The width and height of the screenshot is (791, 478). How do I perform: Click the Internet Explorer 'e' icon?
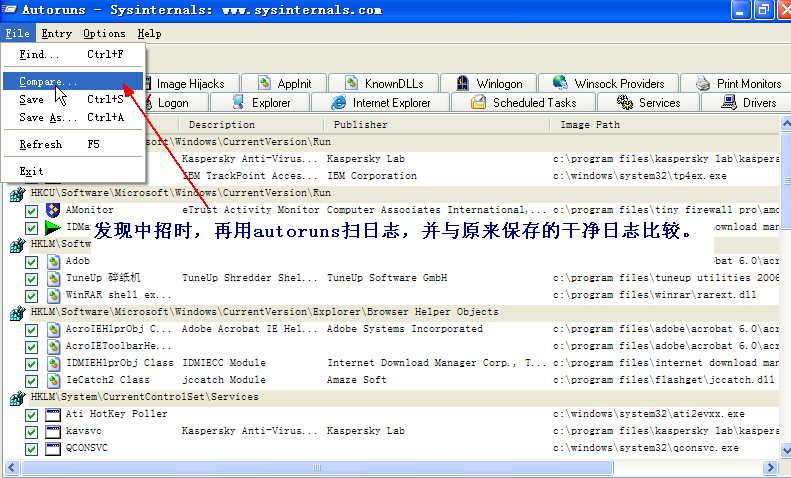tap(338, 102)
